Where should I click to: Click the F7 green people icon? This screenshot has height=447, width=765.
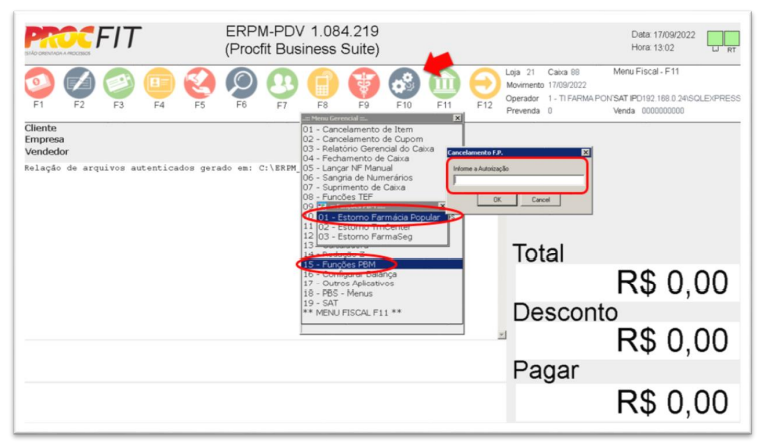click(x=282, y=83)
